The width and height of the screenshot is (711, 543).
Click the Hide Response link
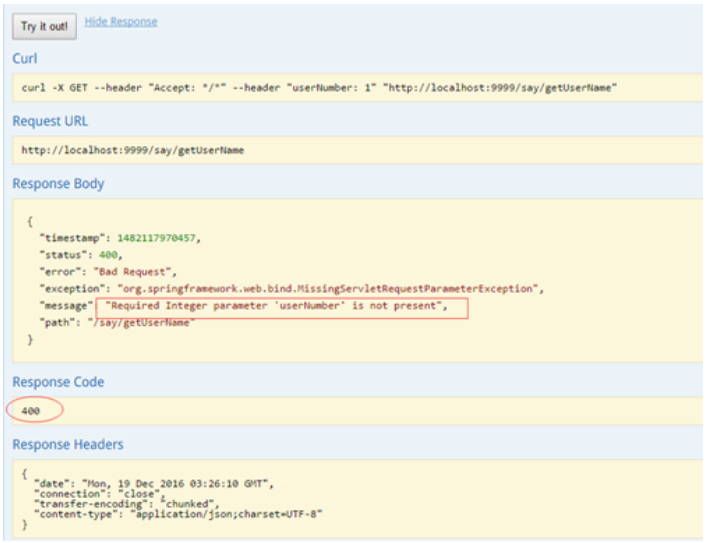pyautogui.click(x=120, y=21)
